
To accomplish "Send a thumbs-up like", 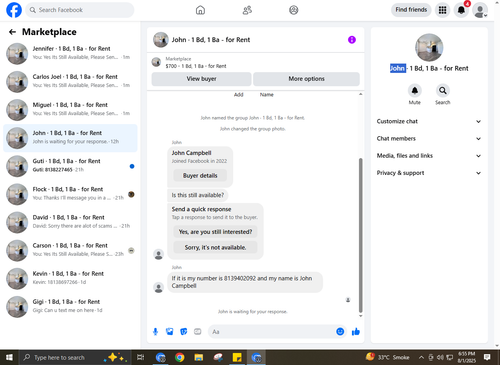I will coord(356,332).
